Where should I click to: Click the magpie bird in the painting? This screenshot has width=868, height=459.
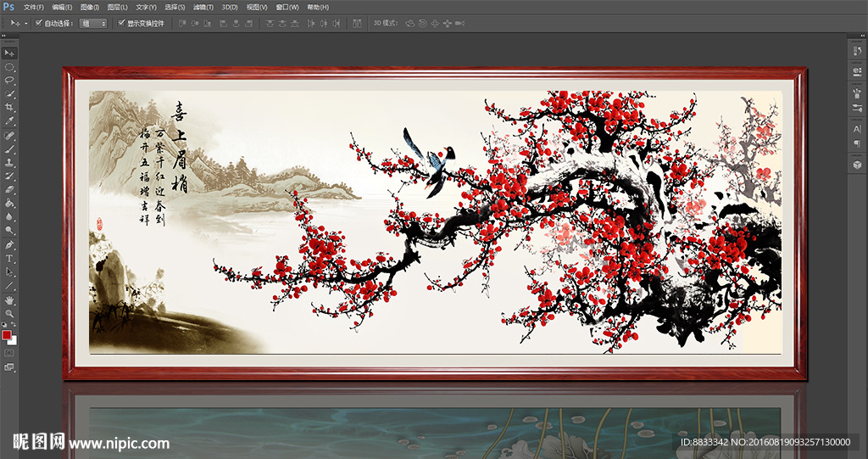(435, 163)
